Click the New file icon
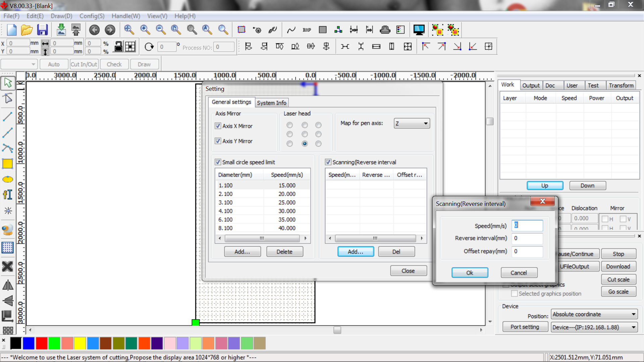 [x=12, y=30]
